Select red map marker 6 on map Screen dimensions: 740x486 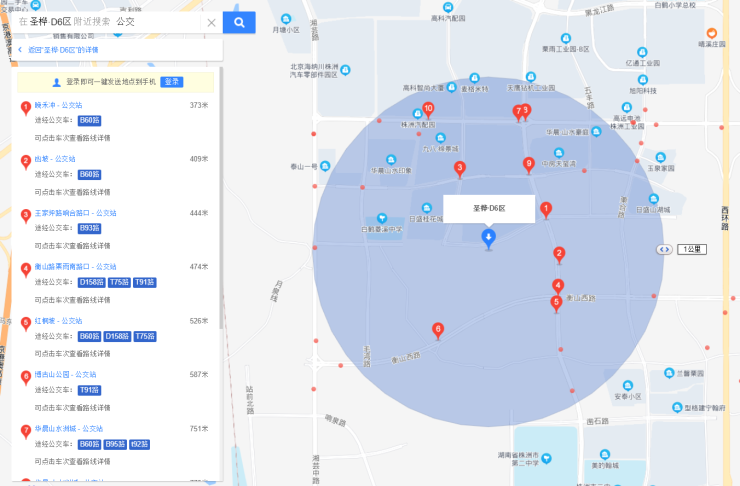[x=438, y=330]
